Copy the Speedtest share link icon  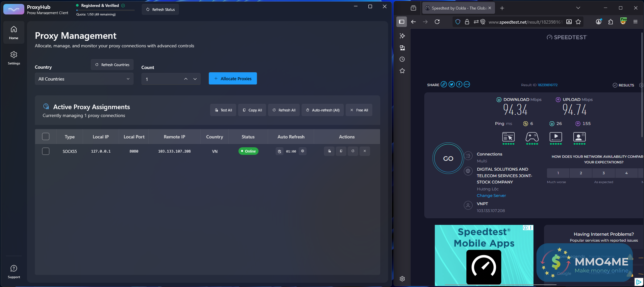click(x=444, y=84)
